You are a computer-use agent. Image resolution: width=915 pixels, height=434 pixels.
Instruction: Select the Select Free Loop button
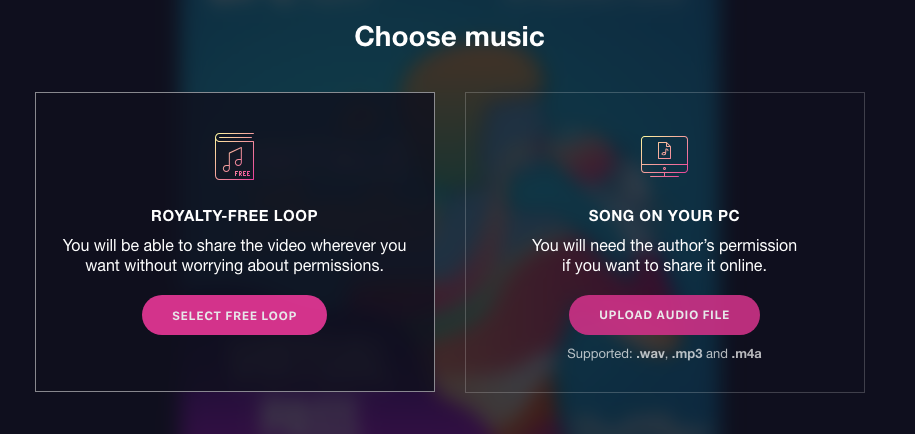234,315
